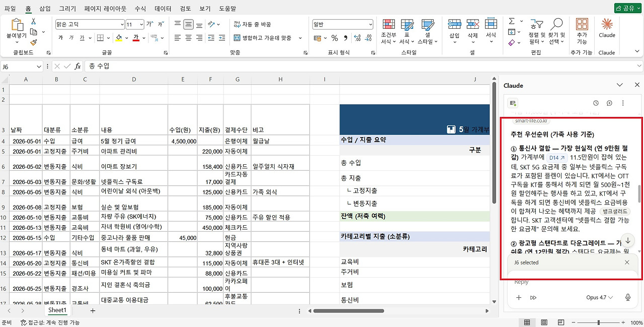
Task: Expand fill color dropdown arrow
Action: (x=127, y=38)
